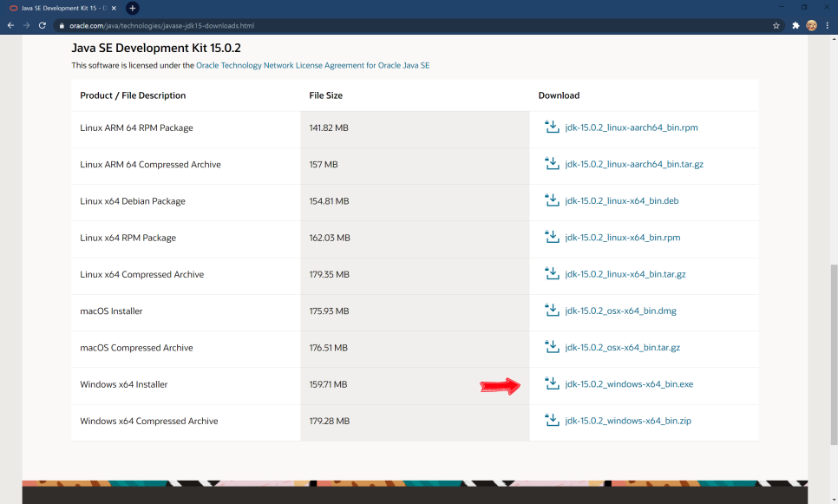
Task: Click 'macOS Installer' cell
Action: (x=111, y=311)
